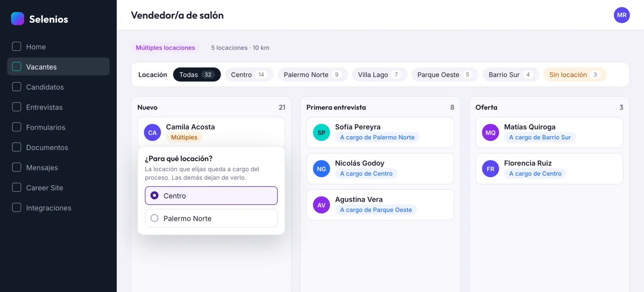Click the Primera entrevista column heading
The width and height of the screenshot is (644, 292).
coord(336,108)
